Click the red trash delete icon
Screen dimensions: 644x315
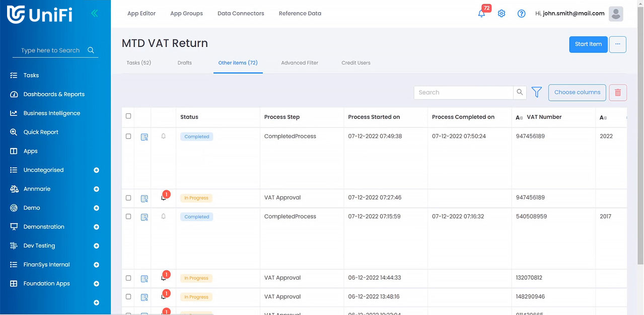pos(618,92)
